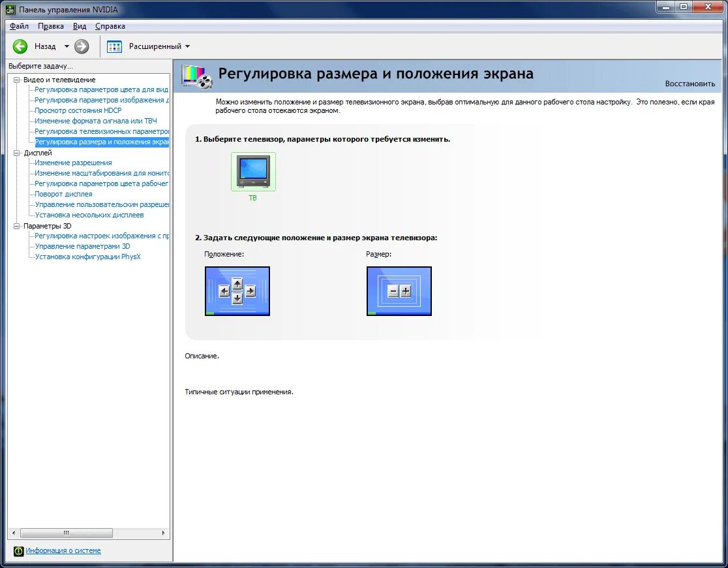This screenshot has height=568, width=728.
Task: Click Типичные ситуации применения. heading
Action: [239, 392]
